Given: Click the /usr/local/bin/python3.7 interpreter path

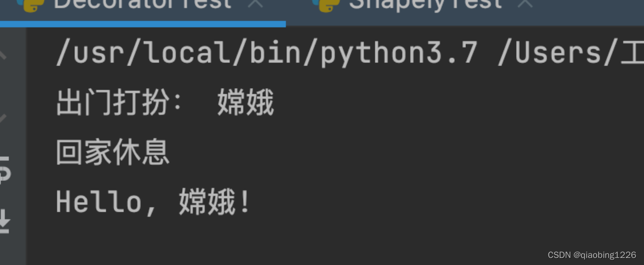Looking at the screenshot, I should coord(267,52).
